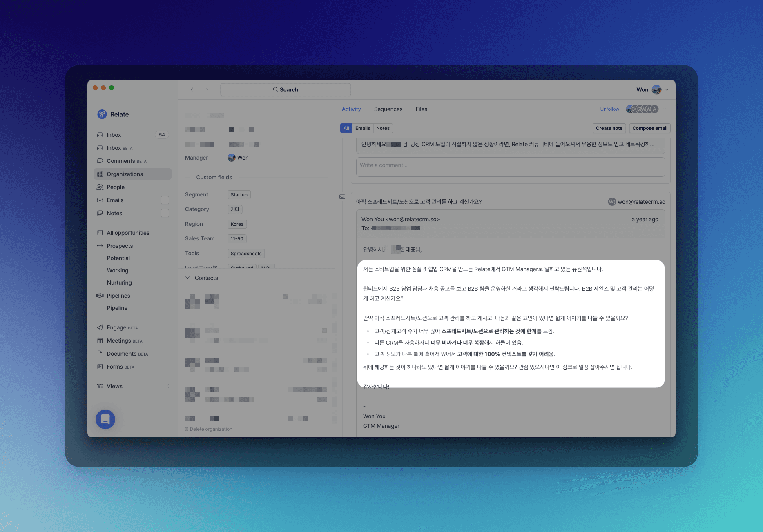Switch to the Activity tab
763x532 pixels.
[351, 109]
